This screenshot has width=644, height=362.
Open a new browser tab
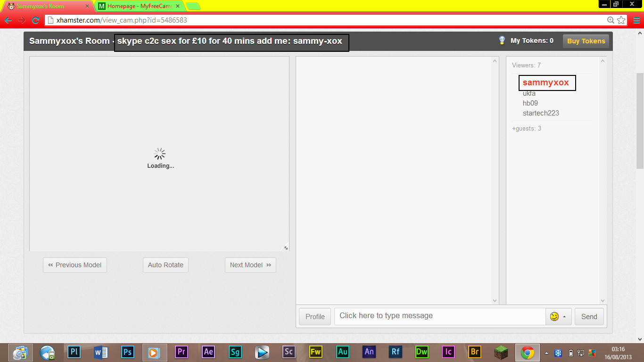click(193, 6)
